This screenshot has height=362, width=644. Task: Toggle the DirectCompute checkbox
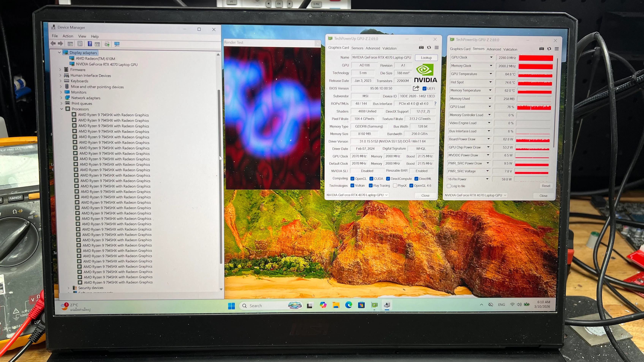tap(388, 179)
